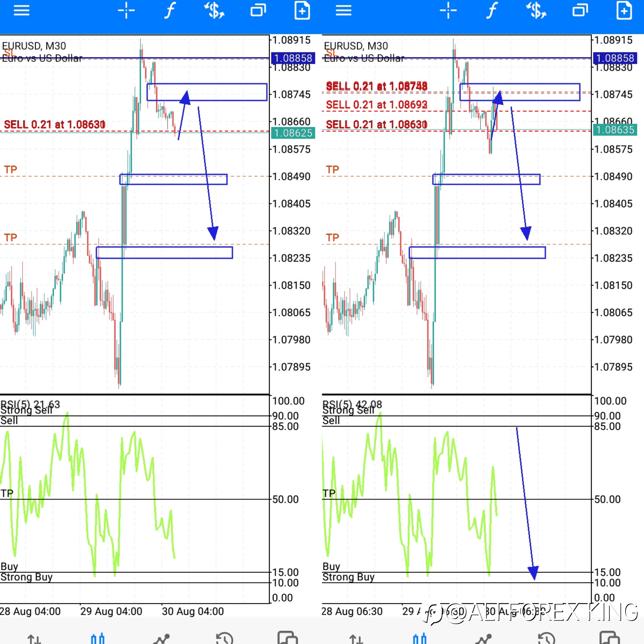
Task: Tap RSI(5) 21.63 indicator label
Action: pos(30,404)
